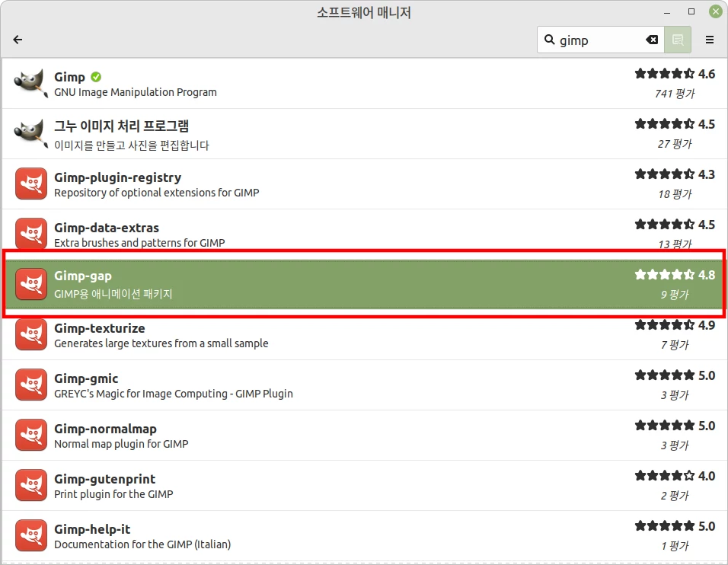Open Gimp-plugin-registry title
The width and height of the screenshot is (728, 565).
coord(117,178)
